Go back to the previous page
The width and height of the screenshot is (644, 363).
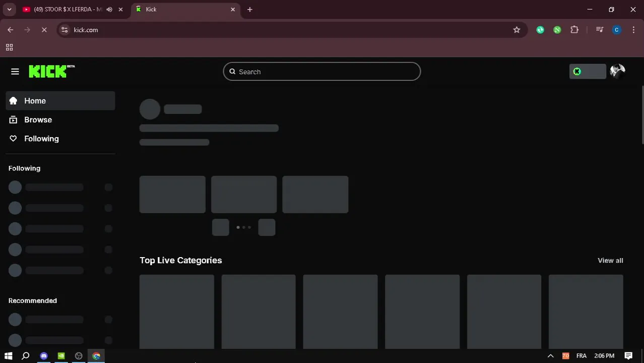tap(11, 30)
